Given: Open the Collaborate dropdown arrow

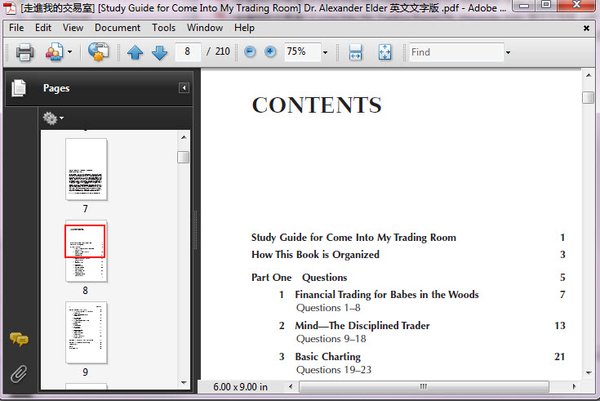Looking at the screenshot, I should pyautogui.click(x=70, y=52).
